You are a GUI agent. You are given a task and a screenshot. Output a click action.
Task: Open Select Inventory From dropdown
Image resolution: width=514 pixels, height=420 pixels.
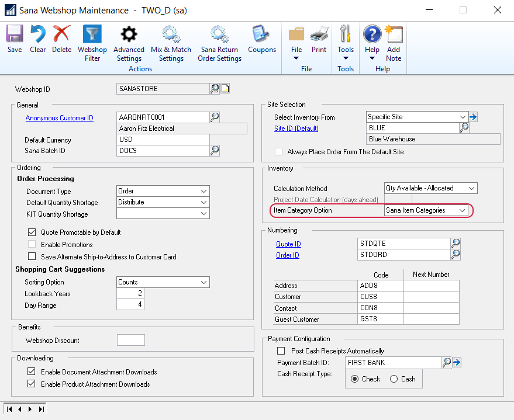(417, 117)
